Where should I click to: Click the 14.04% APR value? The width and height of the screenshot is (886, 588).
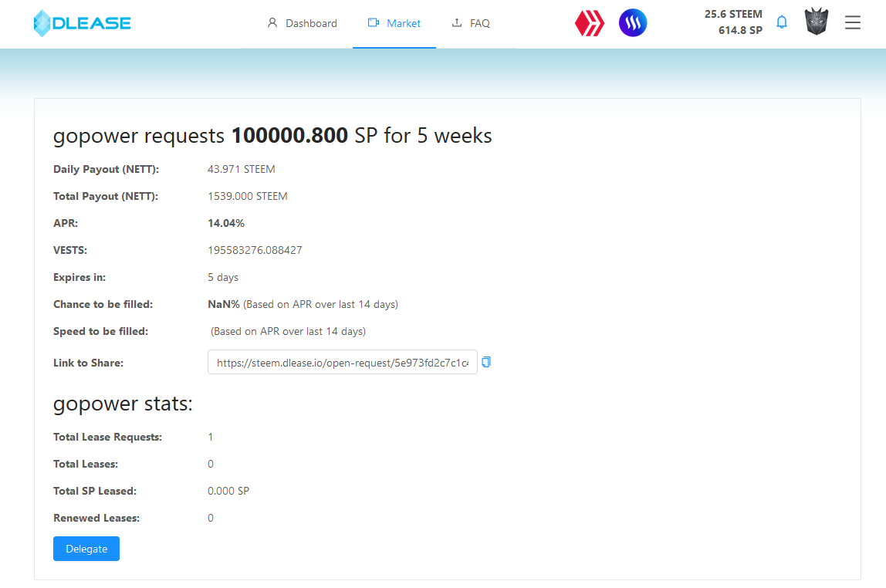(226, 223)
